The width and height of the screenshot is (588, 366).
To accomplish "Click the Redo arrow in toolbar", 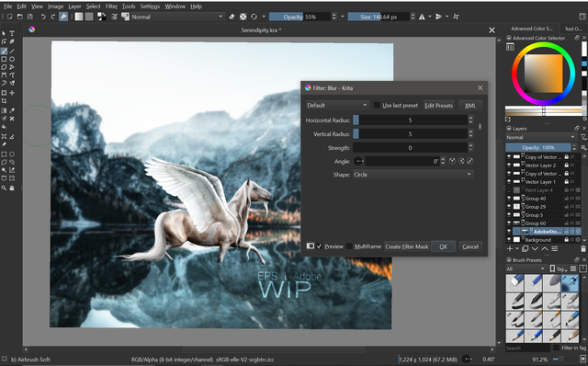I will click(x=53, y=17).
